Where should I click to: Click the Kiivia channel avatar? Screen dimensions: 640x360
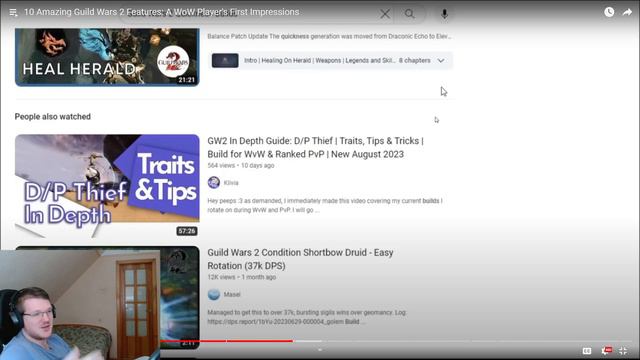click(x=213, y=182)
